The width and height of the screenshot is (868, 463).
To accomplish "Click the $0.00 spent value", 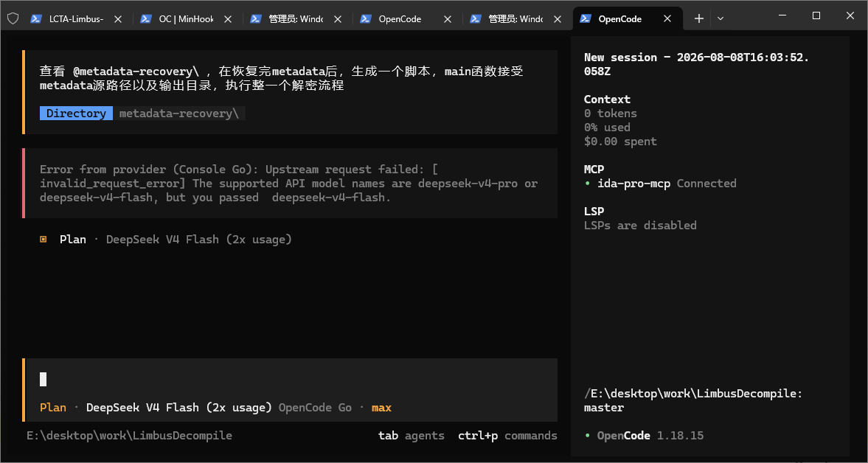I will 620,141.
